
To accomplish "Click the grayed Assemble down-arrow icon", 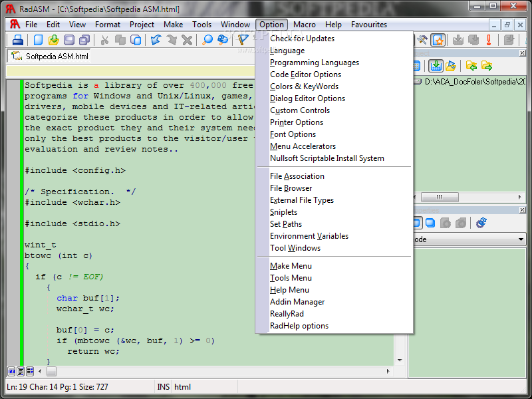I will (458, 40).
